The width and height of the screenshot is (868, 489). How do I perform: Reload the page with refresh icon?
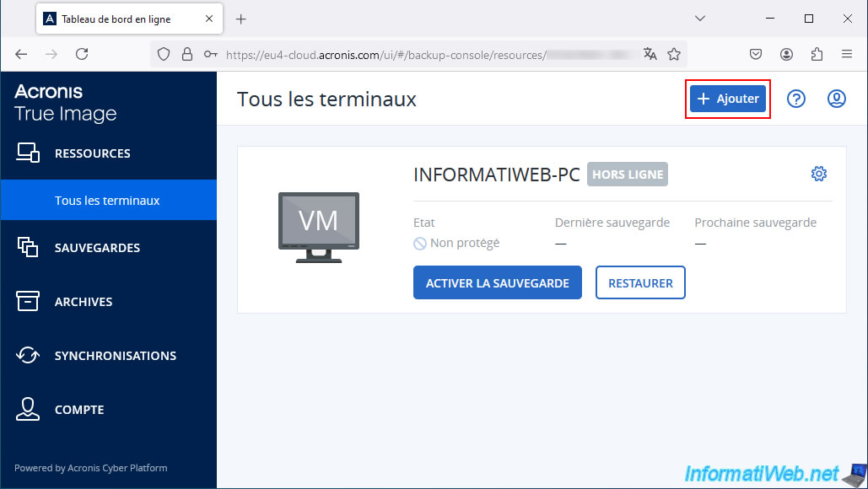click(82, 54)
